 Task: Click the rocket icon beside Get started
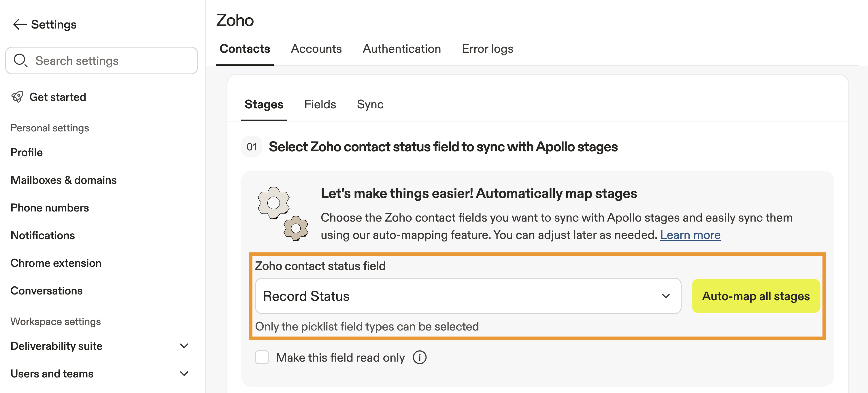[18, 97]
